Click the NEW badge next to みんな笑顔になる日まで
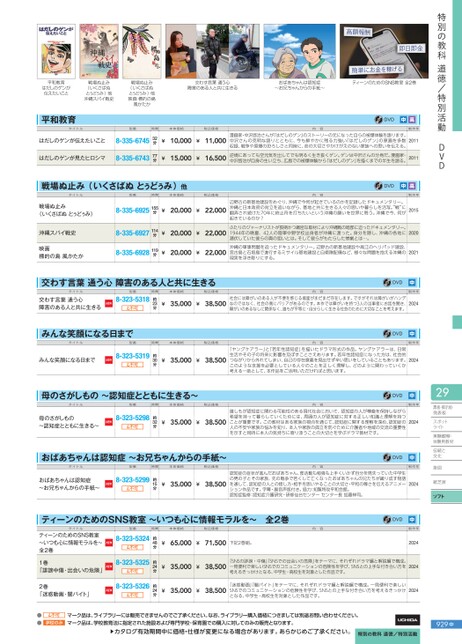Screen dimensions: 462x644 pos(108,360)
